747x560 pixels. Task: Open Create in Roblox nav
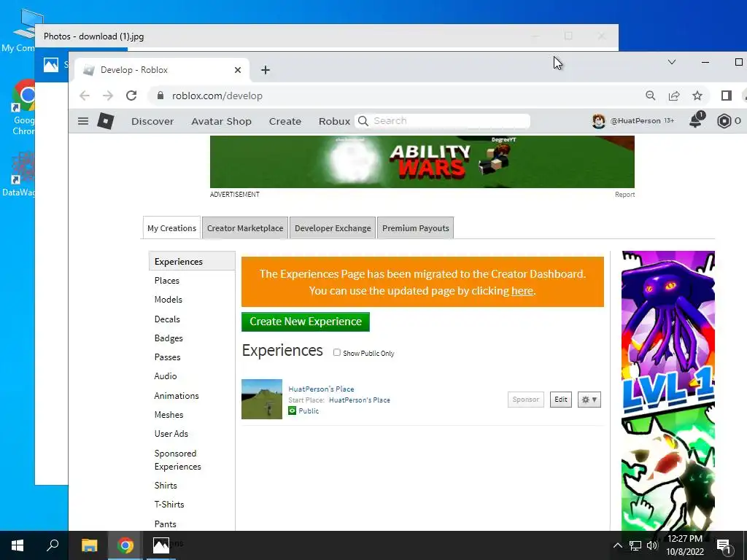click(x=285, y=122)
